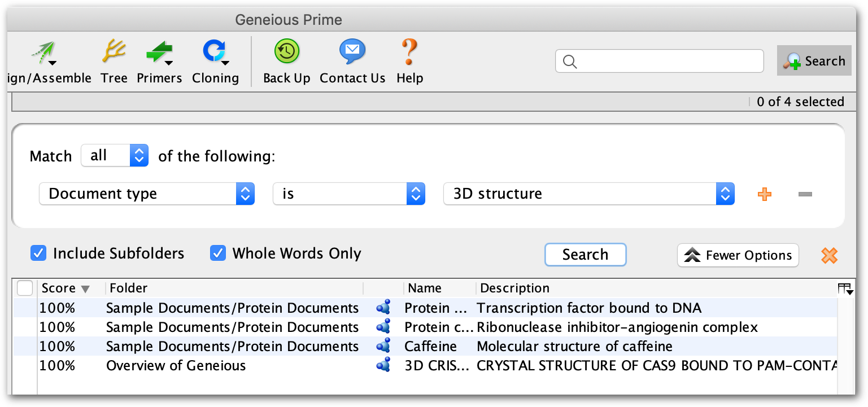Change the 3D structure value dropdown
Viewport: 868px width, 407px height.
tap(589, 194)
